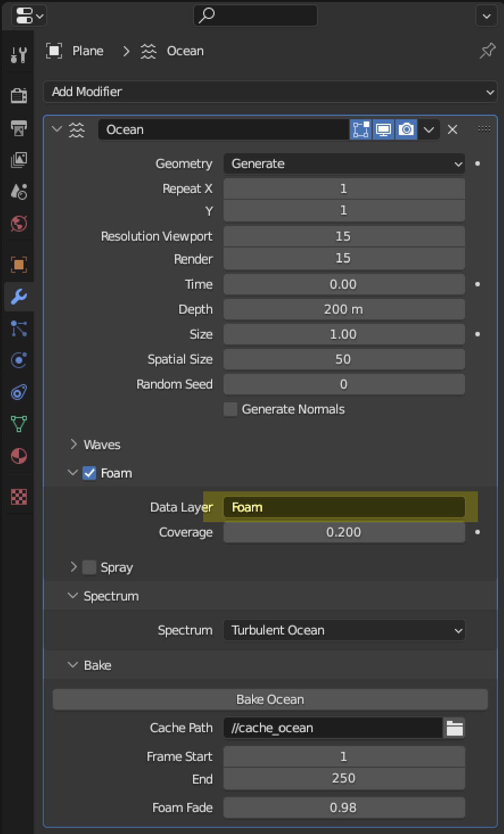Click the Coverage animate dot
Viewport: 504px width, 834px height.
[478, 532]
